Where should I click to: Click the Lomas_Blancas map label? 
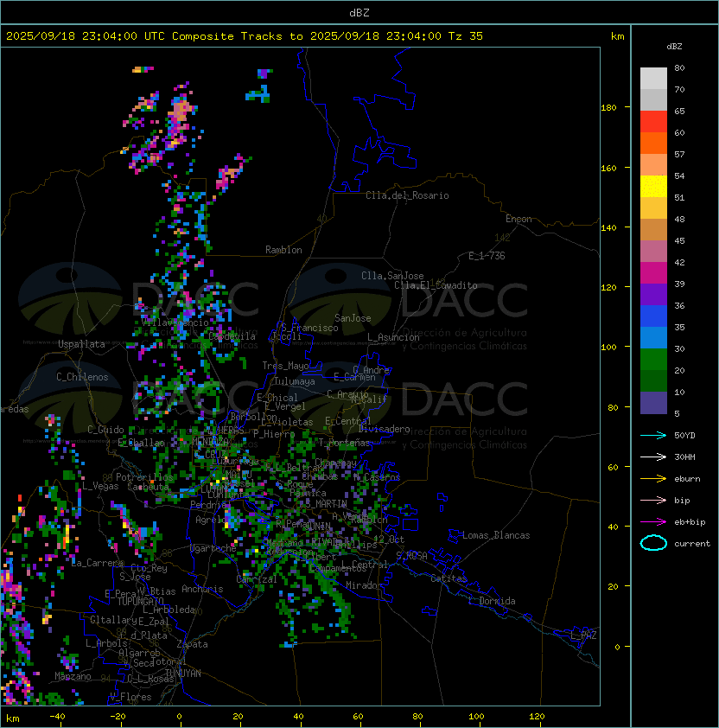(496, 535)
